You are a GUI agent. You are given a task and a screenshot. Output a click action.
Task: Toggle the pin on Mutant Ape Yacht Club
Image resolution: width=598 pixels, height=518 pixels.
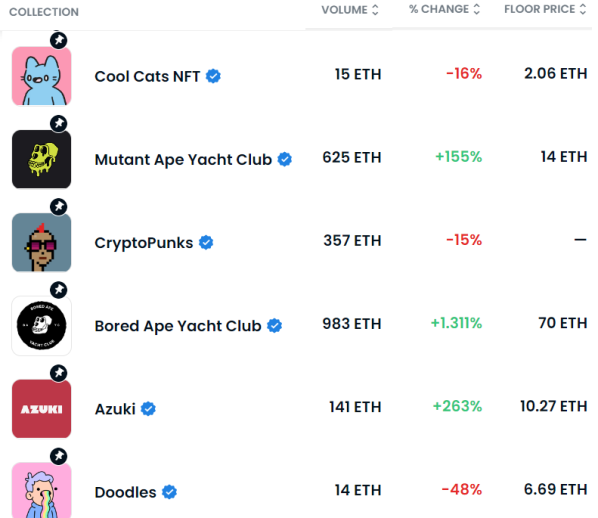tap(59, 124)
